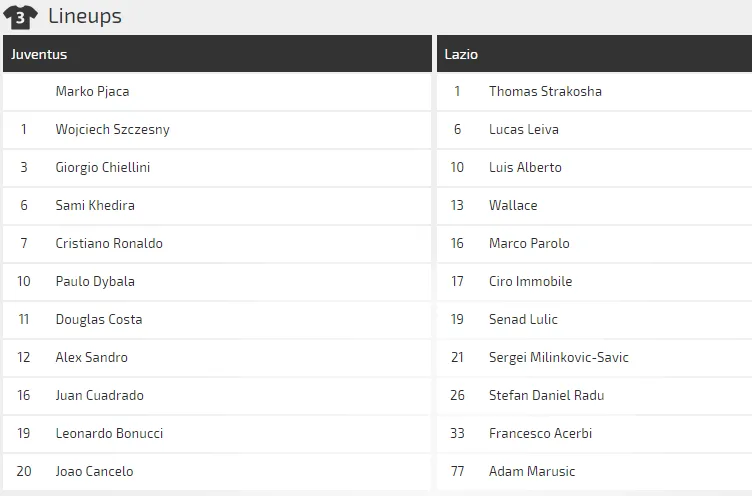Select Lucas Leiva from the Lazio list

[x=523, y=129]
